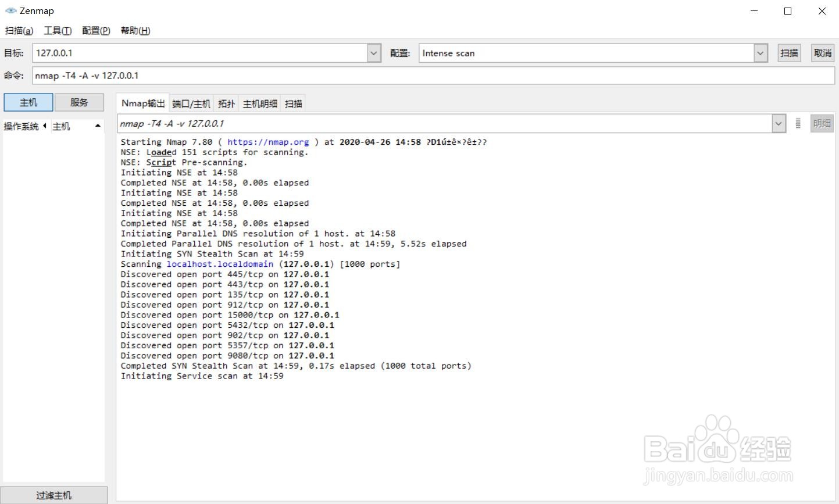Click 'Discovered open port 445/tcp' line

point(225,274)
